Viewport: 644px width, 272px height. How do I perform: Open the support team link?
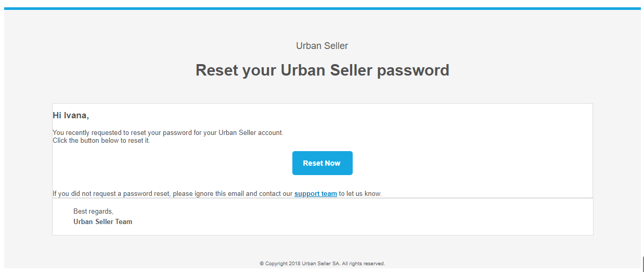(x=315, y=194)
